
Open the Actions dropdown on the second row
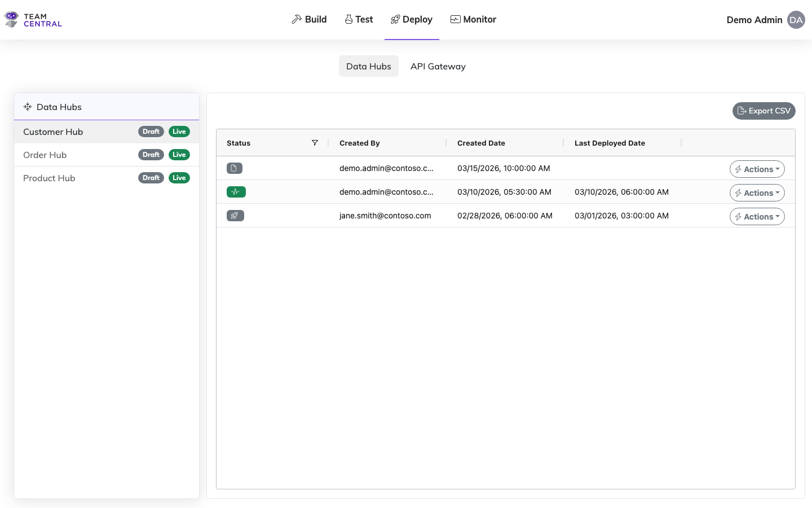click(757, 192)
